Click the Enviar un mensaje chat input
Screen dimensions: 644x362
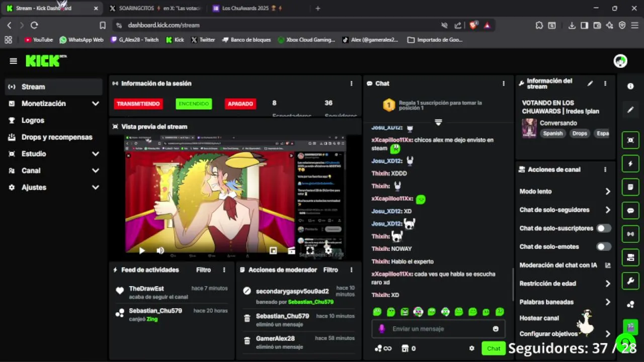click(x=438, y=329)
